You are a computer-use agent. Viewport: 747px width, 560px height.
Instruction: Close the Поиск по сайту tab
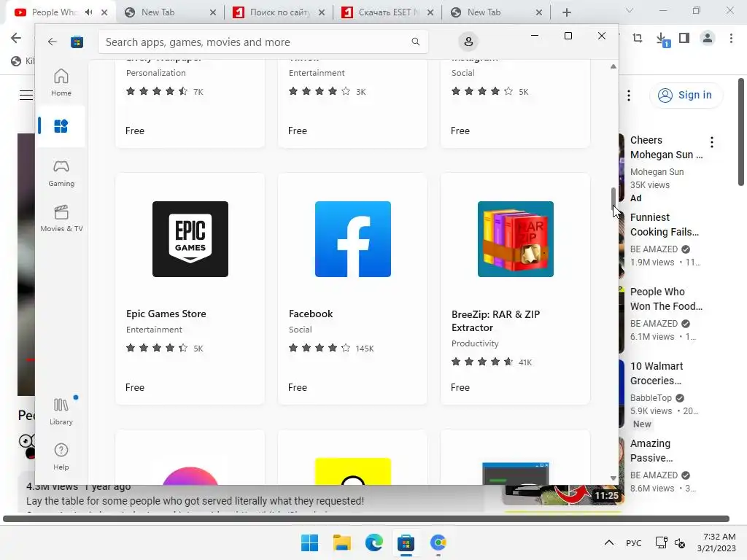322,12
